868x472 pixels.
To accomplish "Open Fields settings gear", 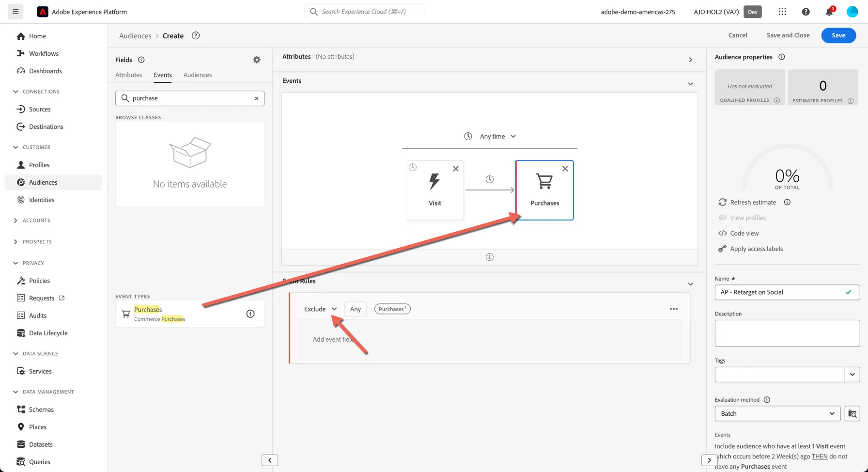I will point(257,60).
